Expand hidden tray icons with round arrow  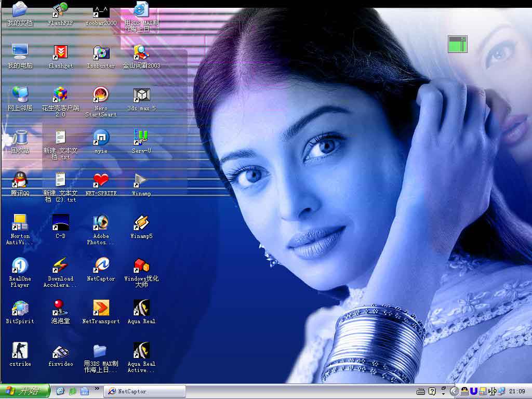click(454, 391)
